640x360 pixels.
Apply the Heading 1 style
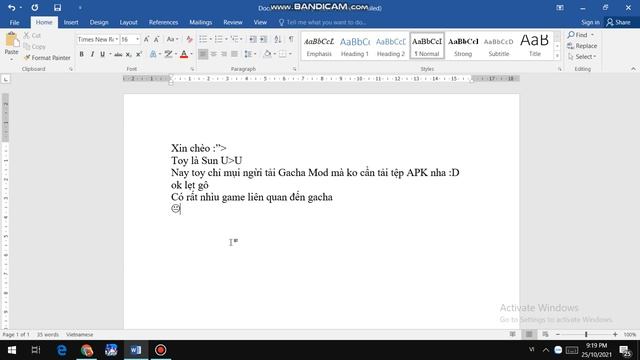pos(355,46)
